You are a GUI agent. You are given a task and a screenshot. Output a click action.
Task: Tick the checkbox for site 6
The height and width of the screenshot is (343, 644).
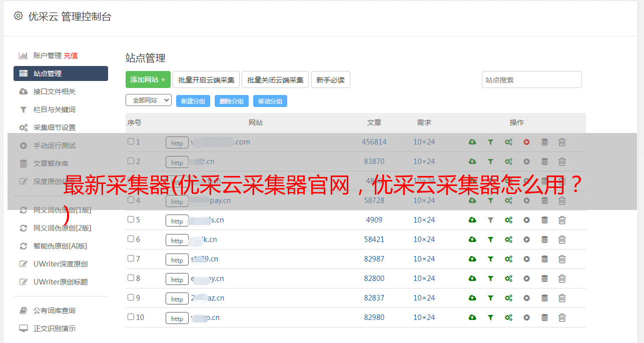131,239
